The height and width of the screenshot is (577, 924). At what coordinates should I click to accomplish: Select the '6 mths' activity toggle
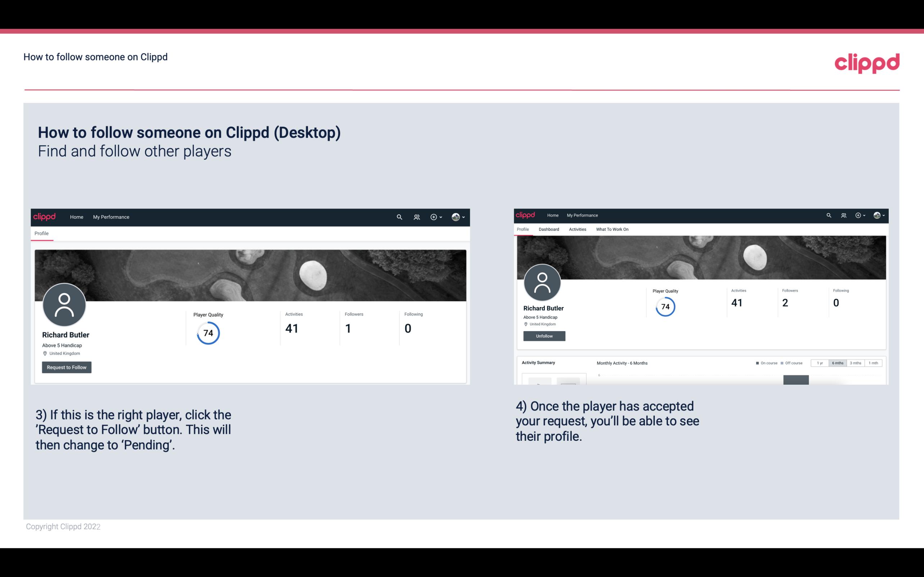click(837, 363)
